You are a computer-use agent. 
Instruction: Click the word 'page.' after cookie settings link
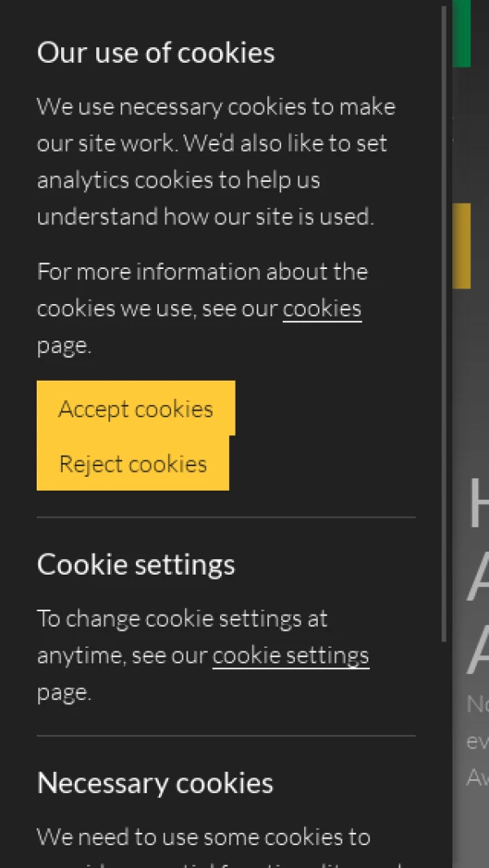[x=64, y=693]
